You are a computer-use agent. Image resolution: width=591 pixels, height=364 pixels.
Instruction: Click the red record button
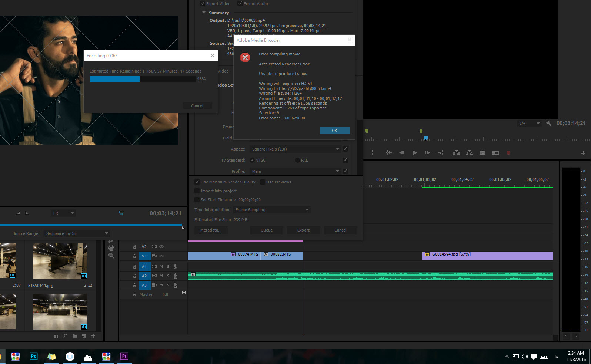click(508, 153)
